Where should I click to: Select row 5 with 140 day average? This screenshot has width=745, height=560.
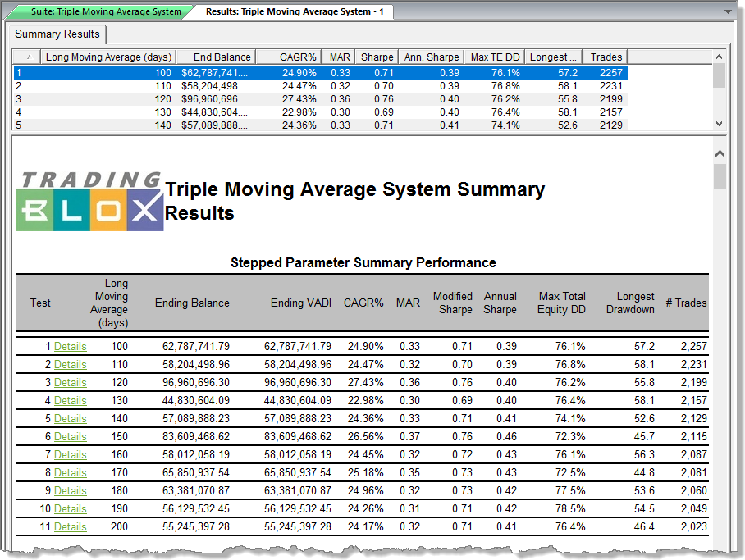(320, 125)
